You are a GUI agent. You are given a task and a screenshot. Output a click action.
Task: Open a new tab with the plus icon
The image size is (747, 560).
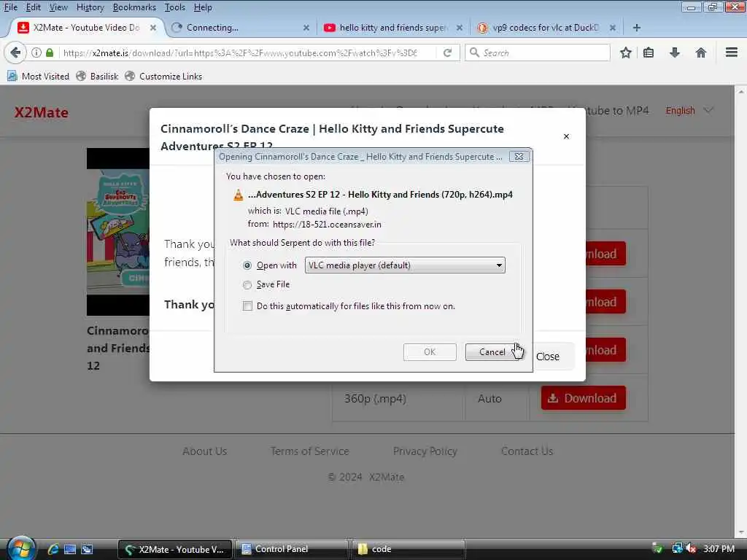pyautogui.click(x=636, y=28)
